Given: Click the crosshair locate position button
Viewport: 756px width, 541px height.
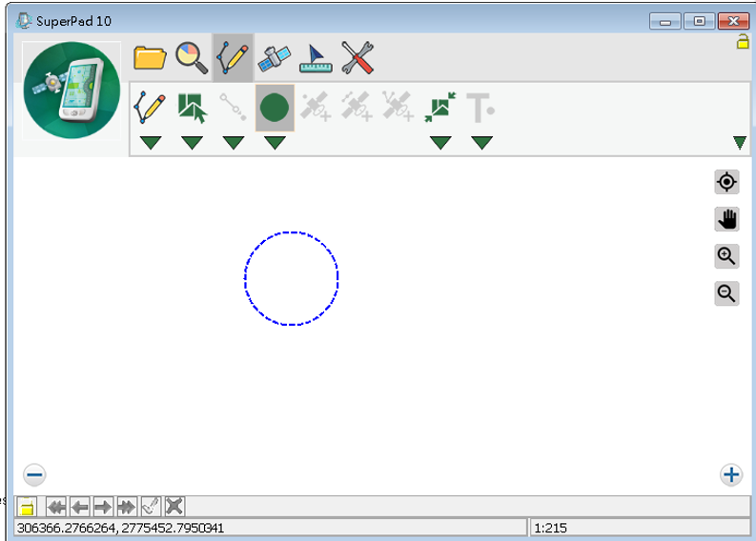Looking at the screenshot, I should pos(726,182).
